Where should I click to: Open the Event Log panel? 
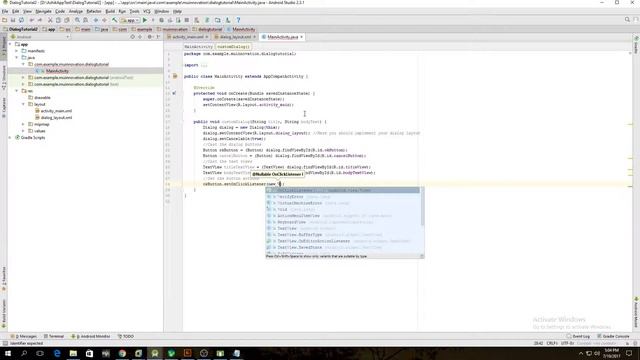point(578,336)
